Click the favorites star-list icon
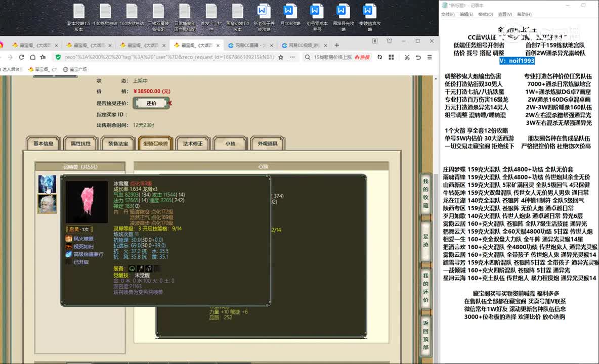The width and height of the screenshot is (599, 364). coord(43,57)
